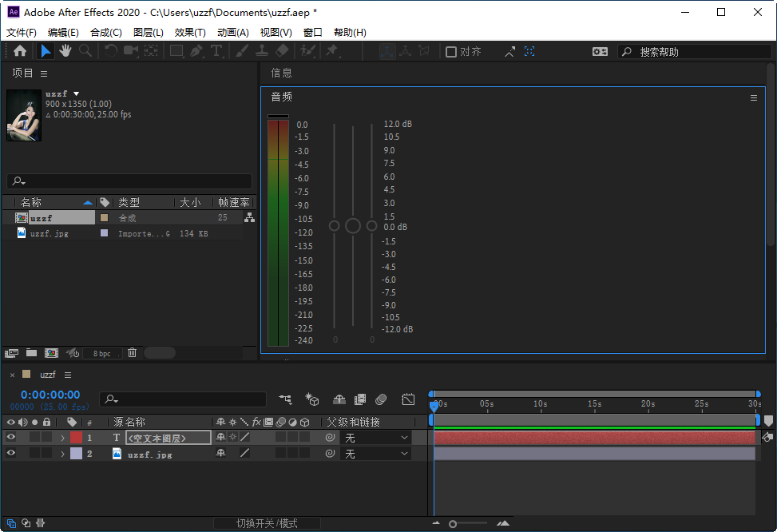Enable the 对齐 snapping checkbox
Image resolution: width=777 pixels, height=532 pixels.
(x=452, y=50)
